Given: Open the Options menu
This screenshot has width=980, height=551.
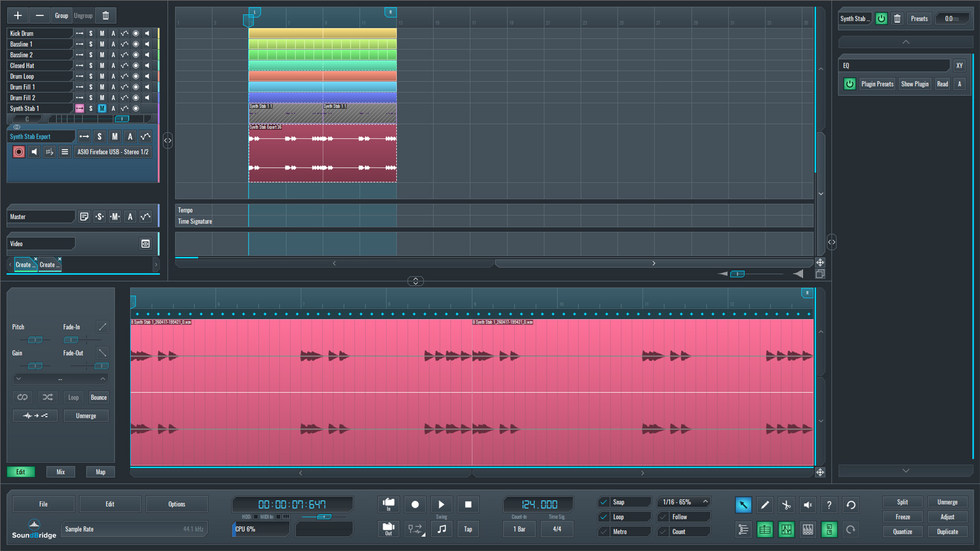Looking at the screenshot, I should (x=177, y=504).
